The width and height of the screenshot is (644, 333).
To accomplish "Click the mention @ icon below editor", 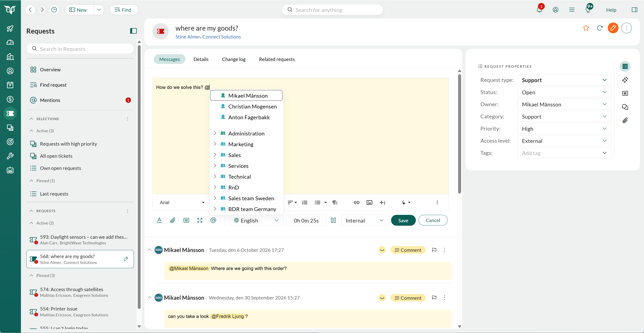I will click(x=213, y=220).
